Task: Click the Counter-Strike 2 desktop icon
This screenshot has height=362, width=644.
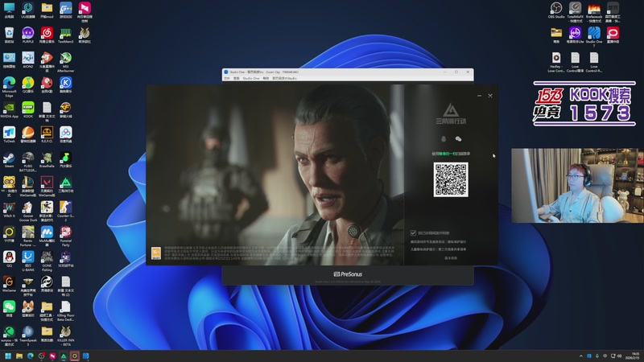Action: tap(66, 211)
